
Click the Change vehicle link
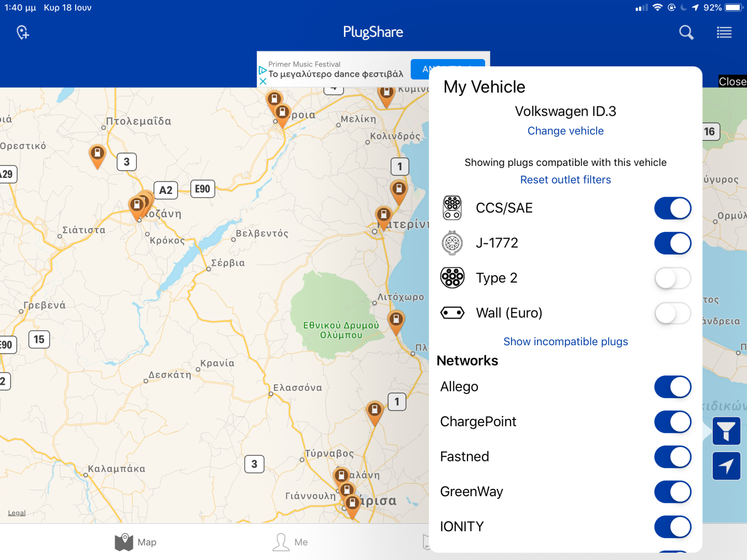pos(565,131)
